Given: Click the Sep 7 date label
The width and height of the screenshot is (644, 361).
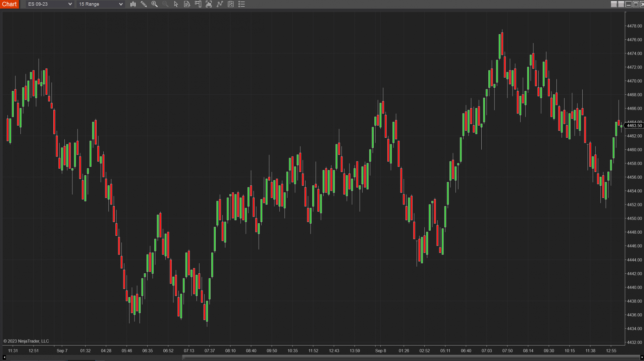Looking at the screenshot, I should 62,351.
